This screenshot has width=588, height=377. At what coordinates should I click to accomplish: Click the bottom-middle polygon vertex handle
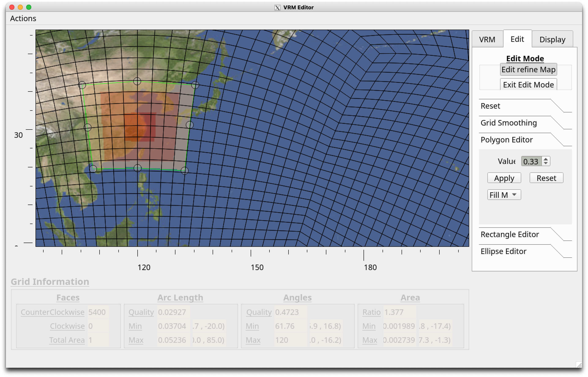[x=138, y=168]
